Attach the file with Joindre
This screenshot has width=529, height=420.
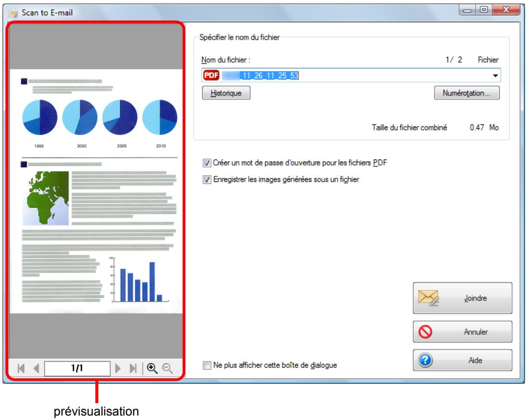pos(462,298)
